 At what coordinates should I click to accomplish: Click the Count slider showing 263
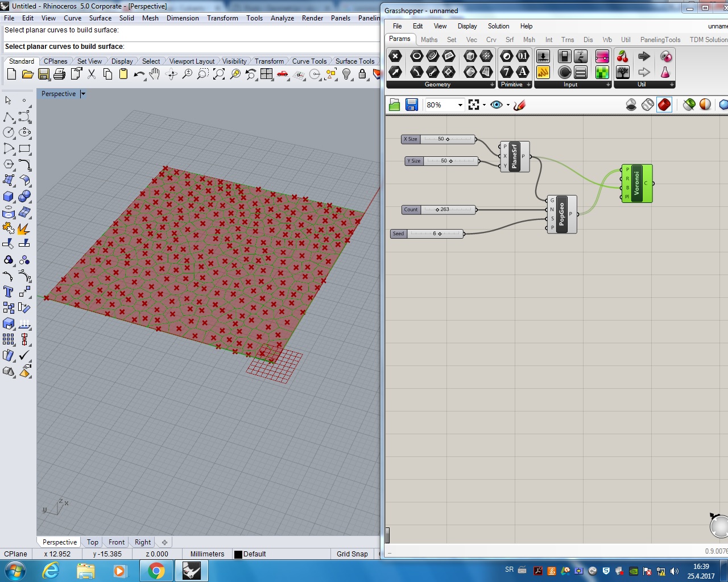(x=439, y=210)
